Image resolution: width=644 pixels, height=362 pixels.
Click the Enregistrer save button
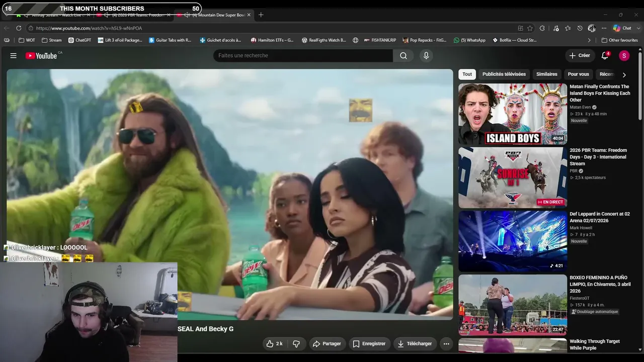369,344
